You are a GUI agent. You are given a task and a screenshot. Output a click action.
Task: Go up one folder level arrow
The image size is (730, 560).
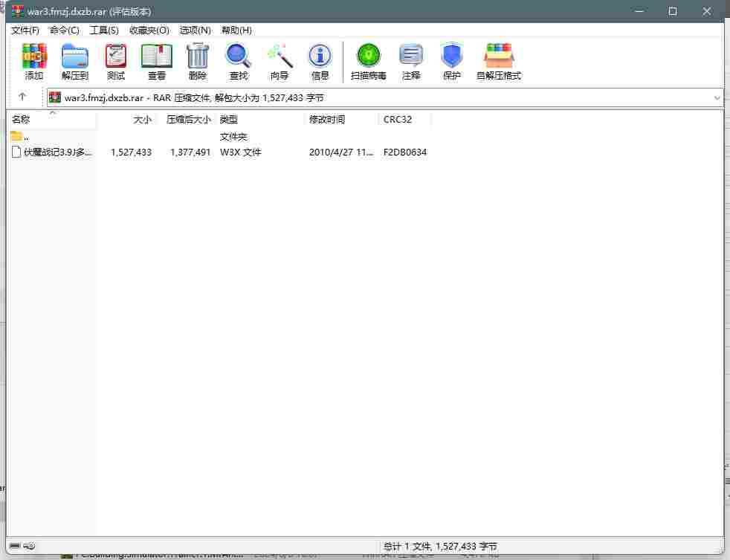click(22, 97)
